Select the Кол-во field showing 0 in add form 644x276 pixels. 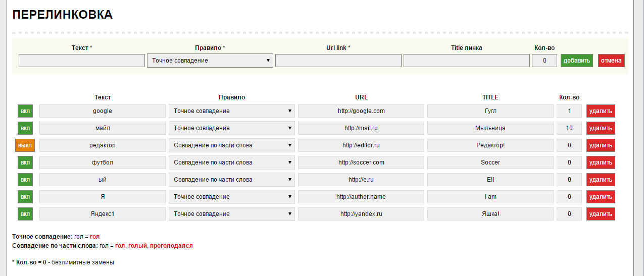[544, 61]
